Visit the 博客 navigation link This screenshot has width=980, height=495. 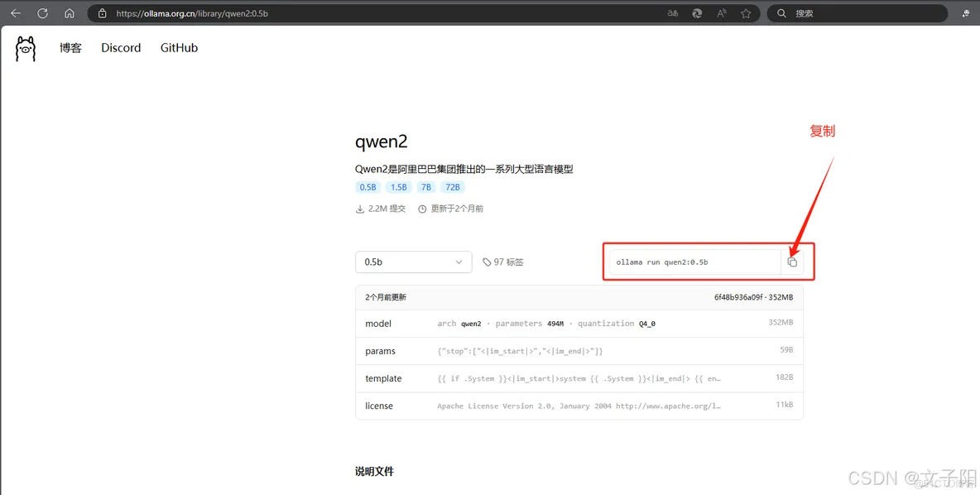coord(70,48)
